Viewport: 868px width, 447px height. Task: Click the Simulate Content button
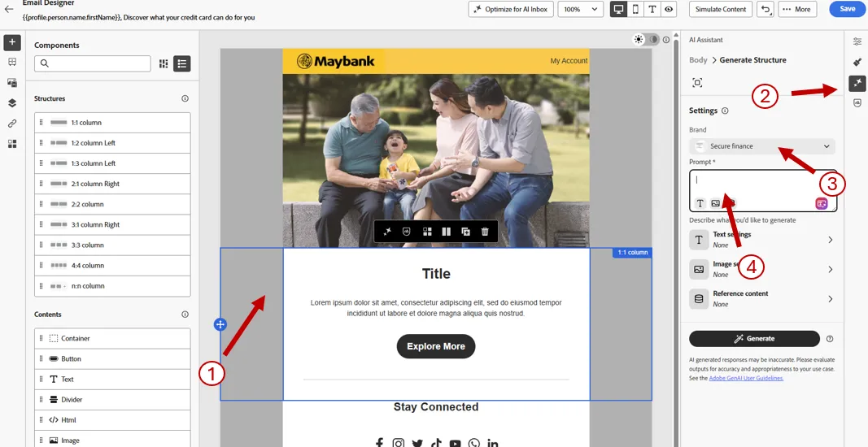[721, 9]
